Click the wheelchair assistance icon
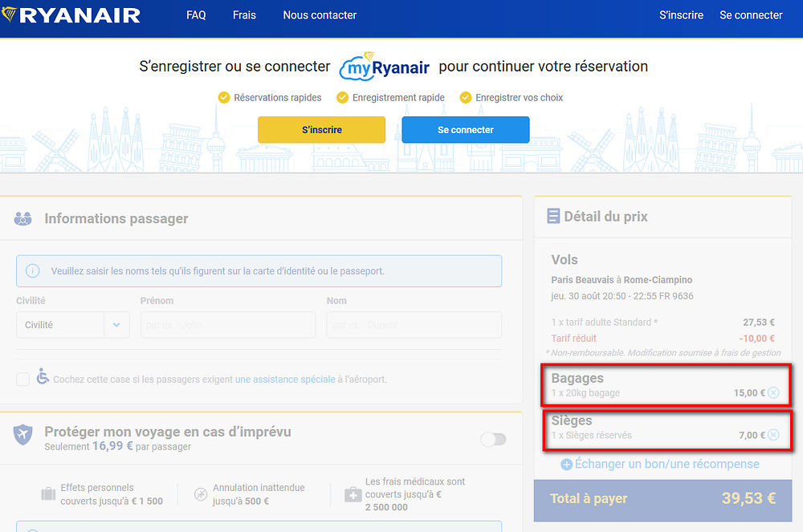Viewport: 803px width, 532px height. (x=43, y=376)
